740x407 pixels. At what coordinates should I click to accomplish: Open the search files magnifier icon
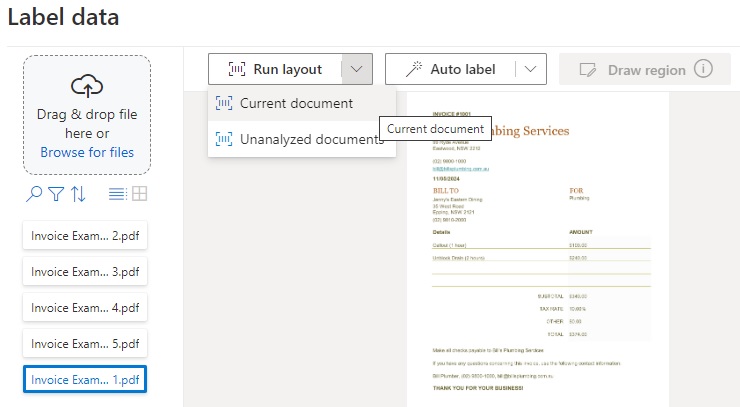(x=34, y=194)
